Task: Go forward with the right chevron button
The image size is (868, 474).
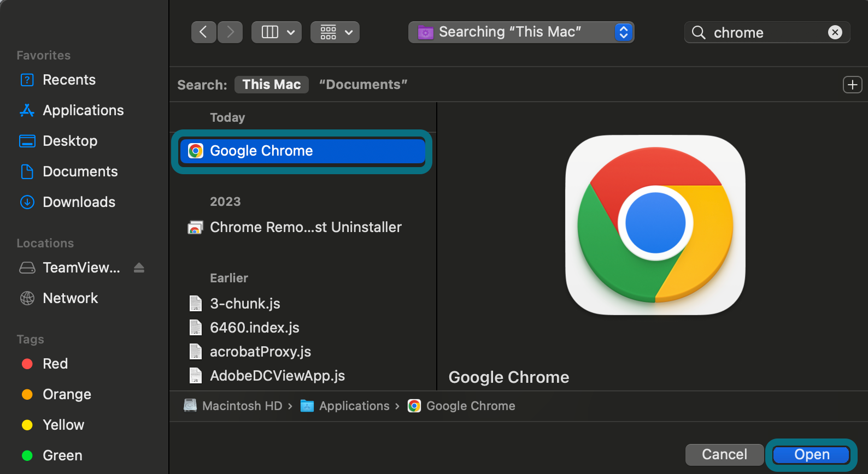Action: pos(230,32)
